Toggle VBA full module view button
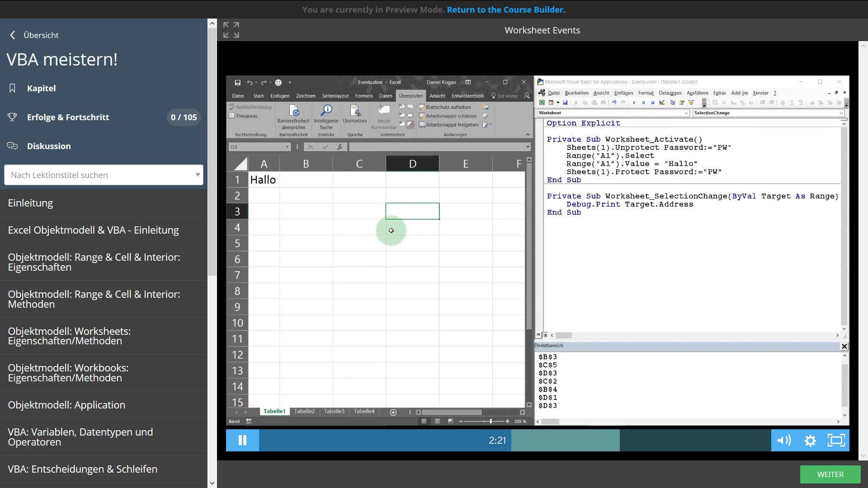The height and width of the screenshot is (488, 868). 545,335
